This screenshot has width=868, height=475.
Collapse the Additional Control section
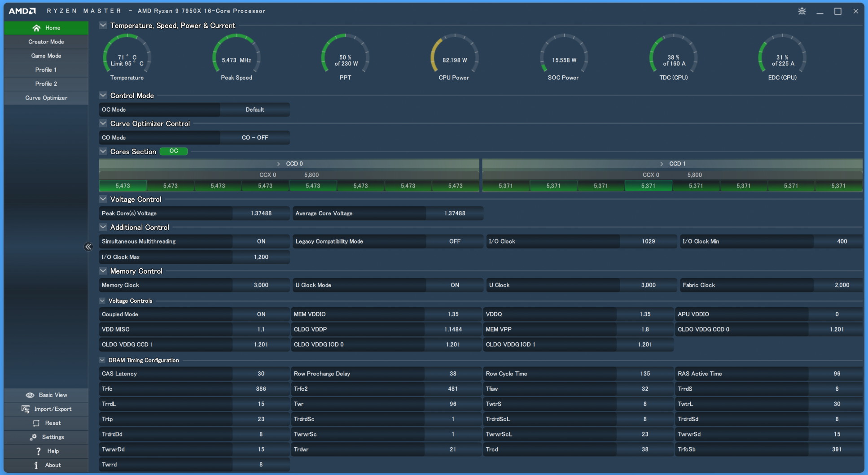[103, 227]
